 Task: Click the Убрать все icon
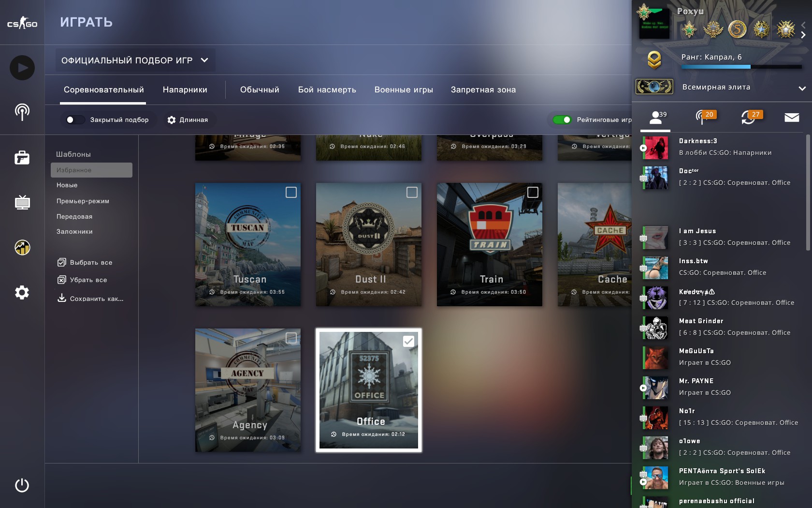tap(62, 280)
